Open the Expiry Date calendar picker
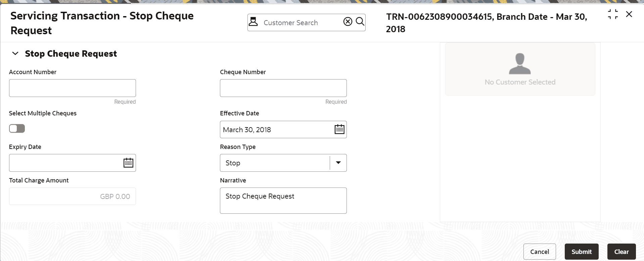This screenshot has width=644, height=261. (x=128, y=163)
